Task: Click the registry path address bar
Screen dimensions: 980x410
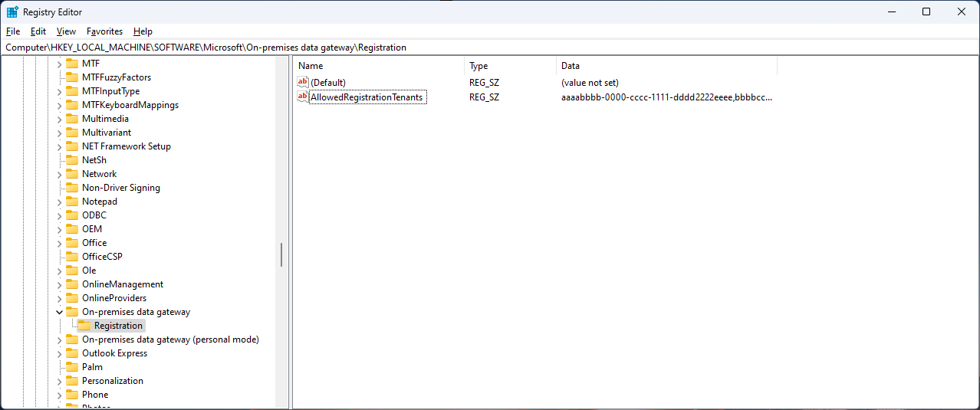Action: tap(489, 48)
